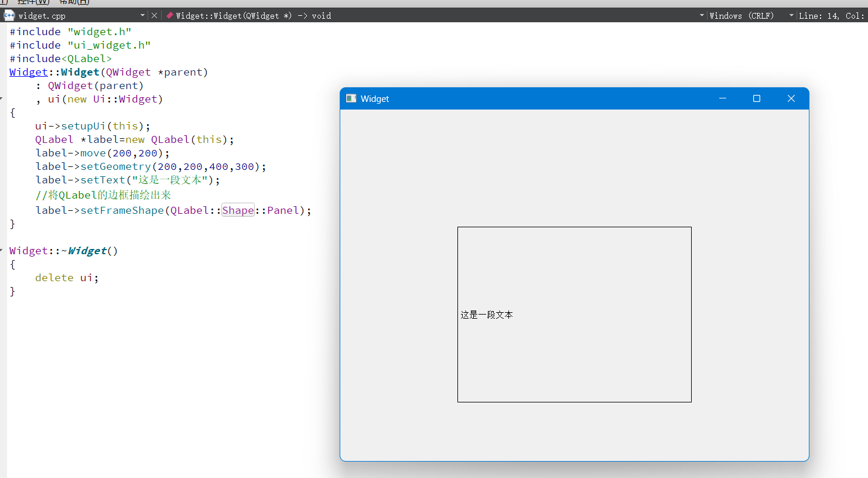868x478 pixels.
Task: Click the comment //将QLabel的边框描绘出来
Action: click(x=103, y=195)
